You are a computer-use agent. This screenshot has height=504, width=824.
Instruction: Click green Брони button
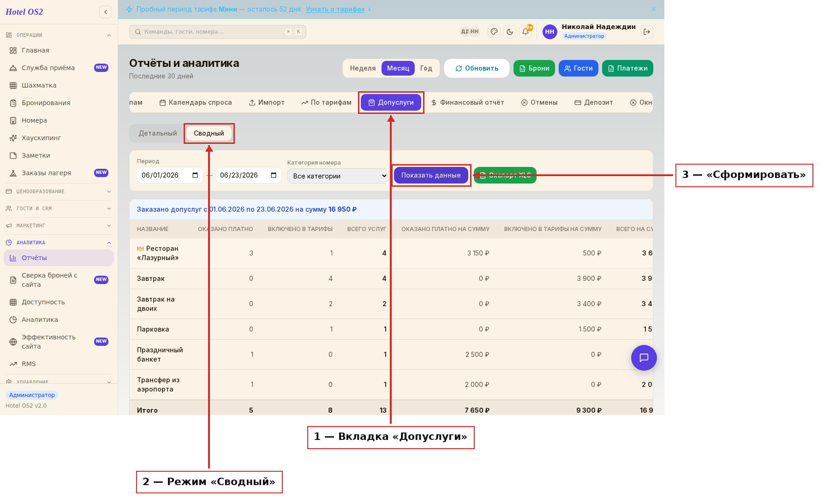534,68
